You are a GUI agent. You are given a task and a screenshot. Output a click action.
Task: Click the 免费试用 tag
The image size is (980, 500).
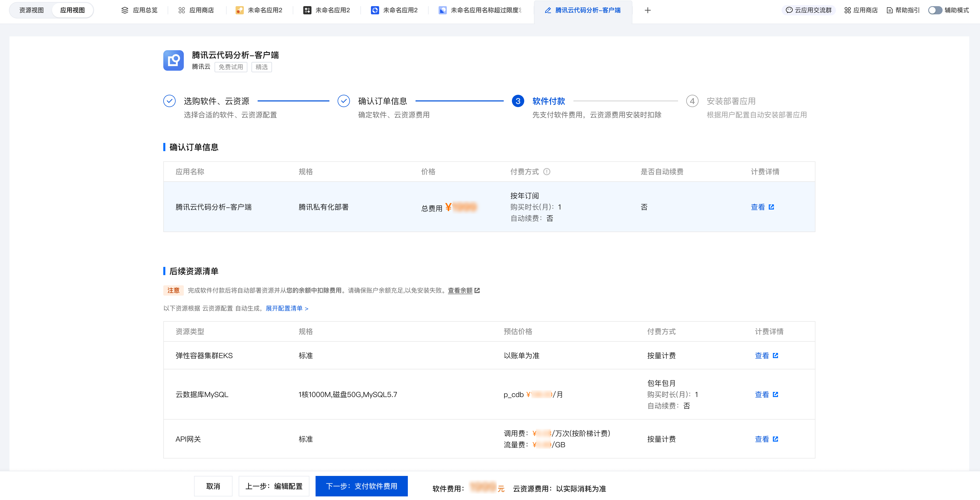pos(230,67)
